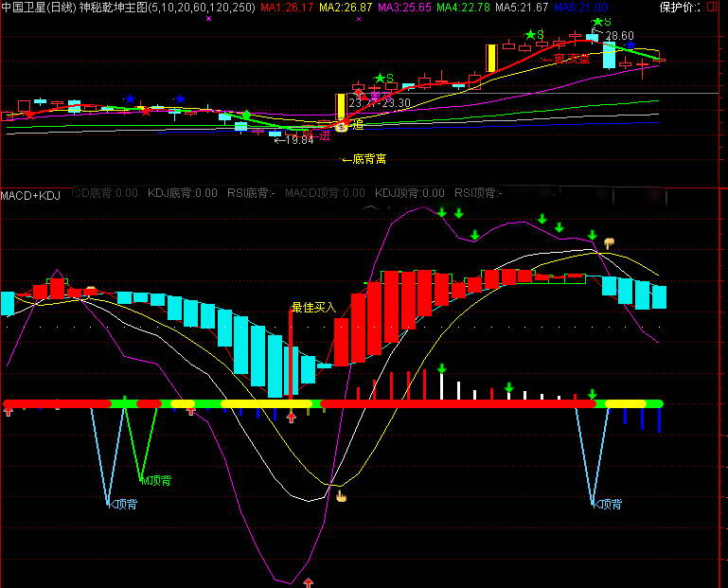Click the KDJ底背:0.00 value
This screenshot has height=588, width=728.
(x=183, y=193)
